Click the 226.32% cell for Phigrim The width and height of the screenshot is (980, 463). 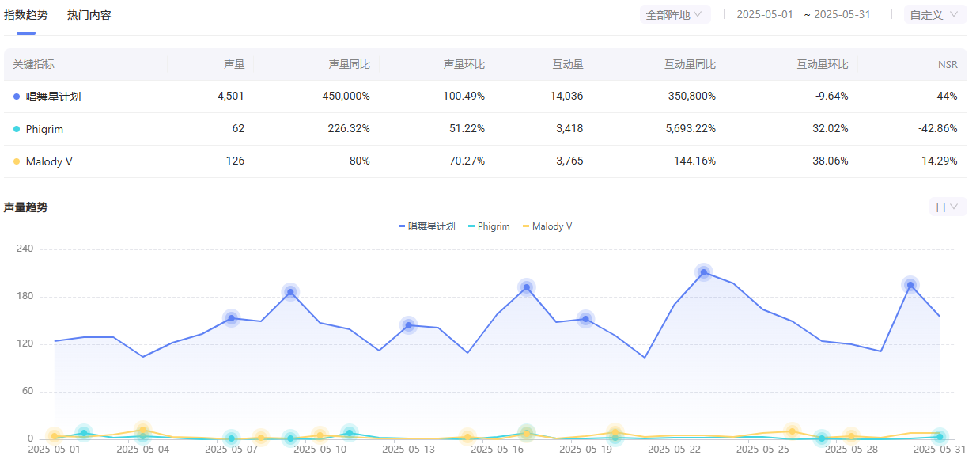[349, 128]
